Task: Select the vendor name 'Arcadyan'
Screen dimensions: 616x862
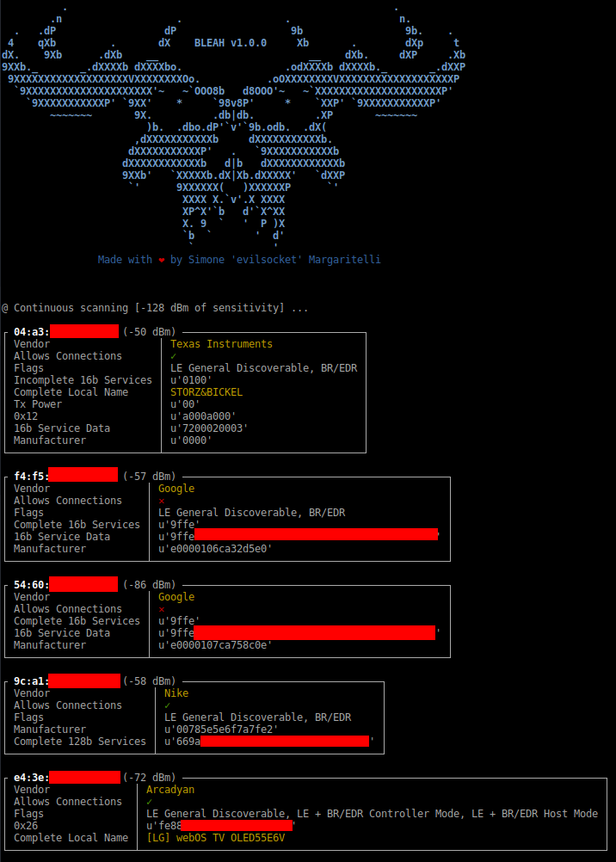Action: tap(170, 790)
